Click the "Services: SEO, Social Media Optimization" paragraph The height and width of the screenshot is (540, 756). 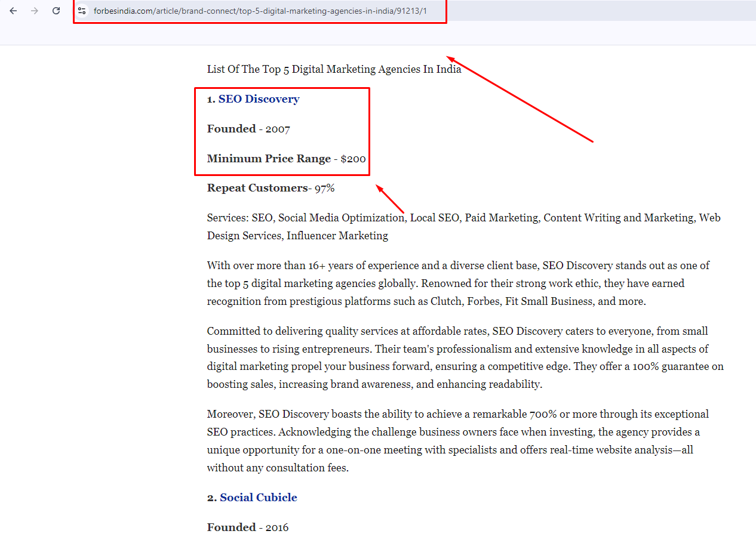[x=464, y=227]
